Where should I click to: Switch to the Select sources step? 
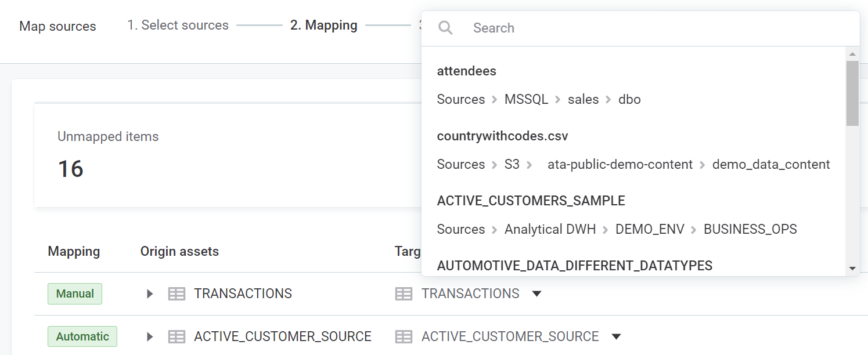pos(177,25)
